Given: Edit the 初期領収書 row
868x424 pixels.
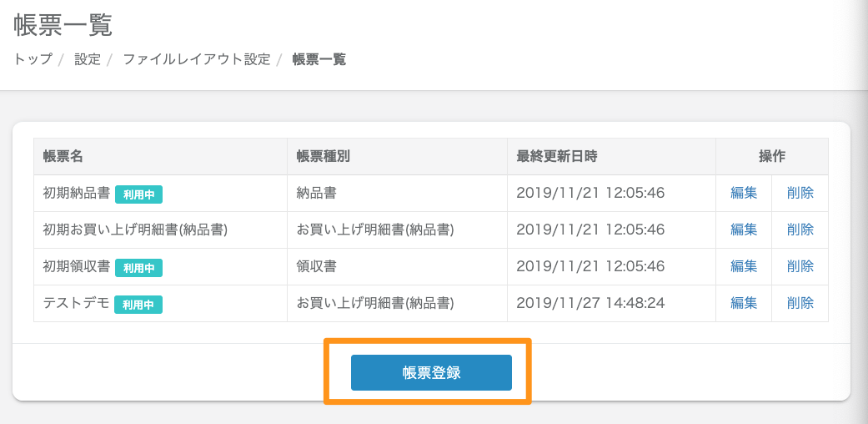Looking at the screenshot, I should (x=744, y=266).
